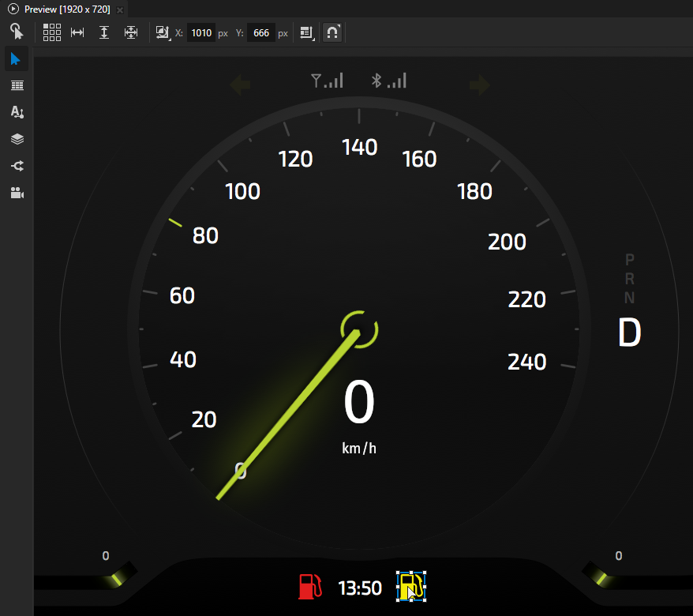Click the camera icon at sidebar bottom

click(17, 193)
